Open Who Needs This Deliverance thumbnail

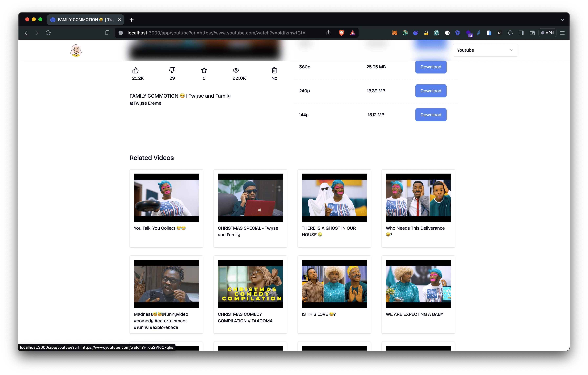point(418,198)
